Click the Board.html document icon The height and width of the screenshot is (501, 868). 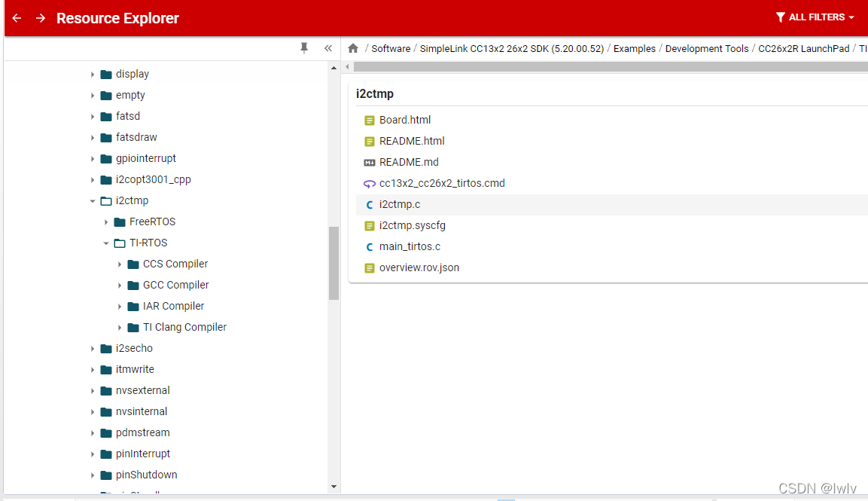369,121
